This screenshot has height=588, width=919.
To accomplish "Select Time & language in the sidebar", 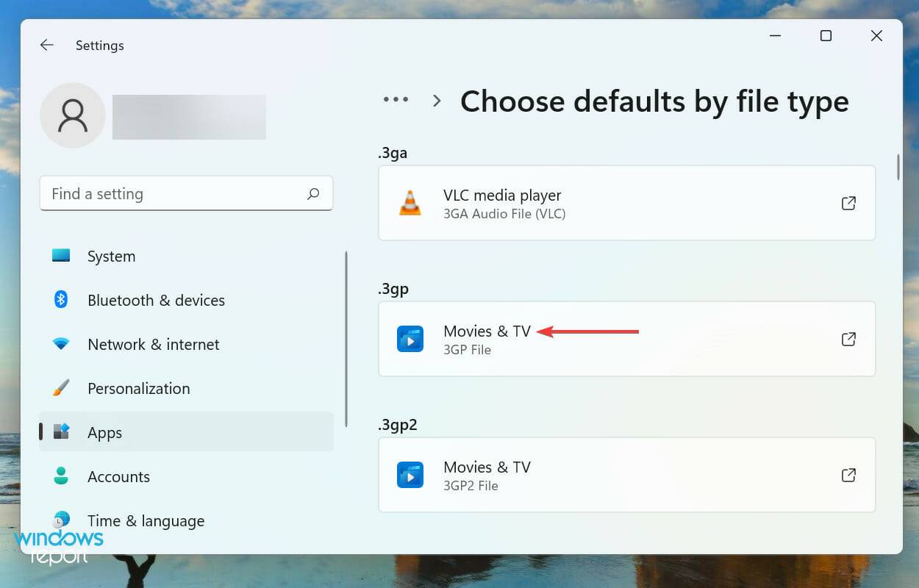I will (146, 520).
